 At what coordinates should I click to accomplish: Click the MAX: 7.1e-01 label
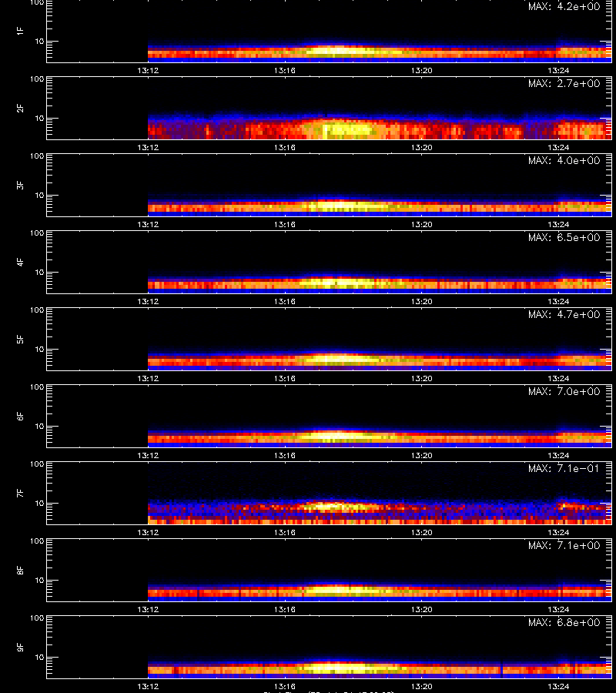pyautogui.click(x=564, y=468)
